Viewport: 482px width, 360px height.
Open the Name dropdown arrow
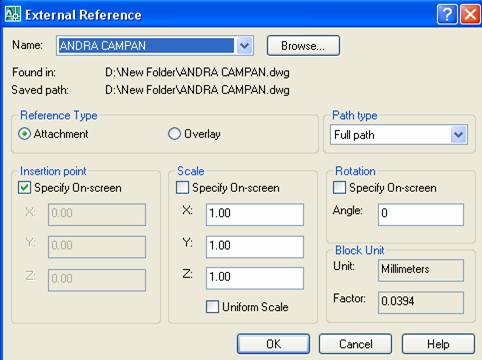coord(244,46)
